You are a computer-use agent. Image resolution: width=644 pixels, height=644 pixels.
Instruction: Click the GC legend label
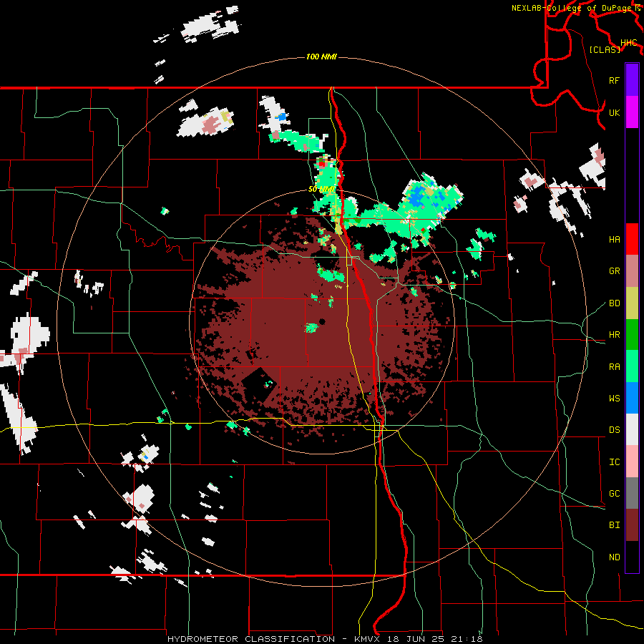(614, 494)
